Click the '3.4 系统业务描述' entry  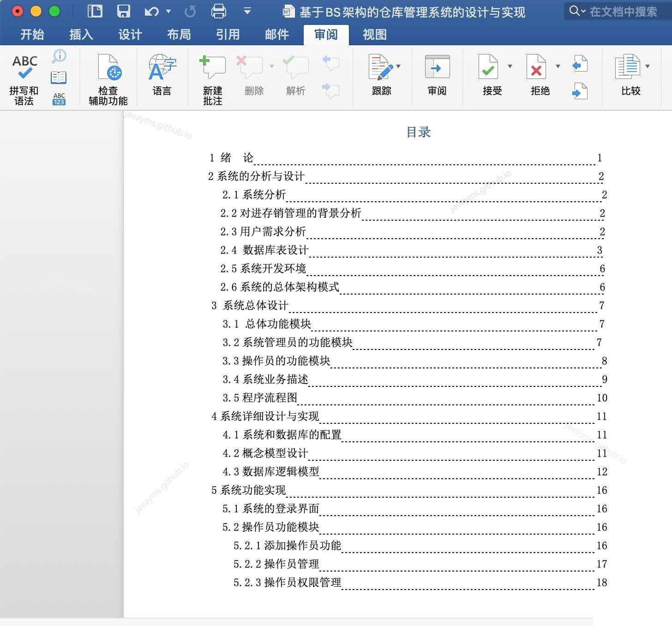tap(415, 379)
